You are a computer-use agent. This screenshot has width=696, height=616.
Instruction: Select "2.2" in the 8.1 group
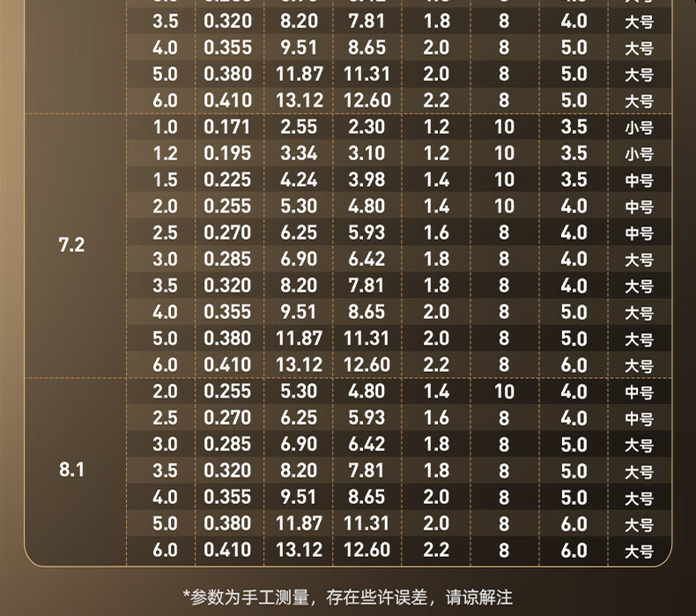click(436, 550)
